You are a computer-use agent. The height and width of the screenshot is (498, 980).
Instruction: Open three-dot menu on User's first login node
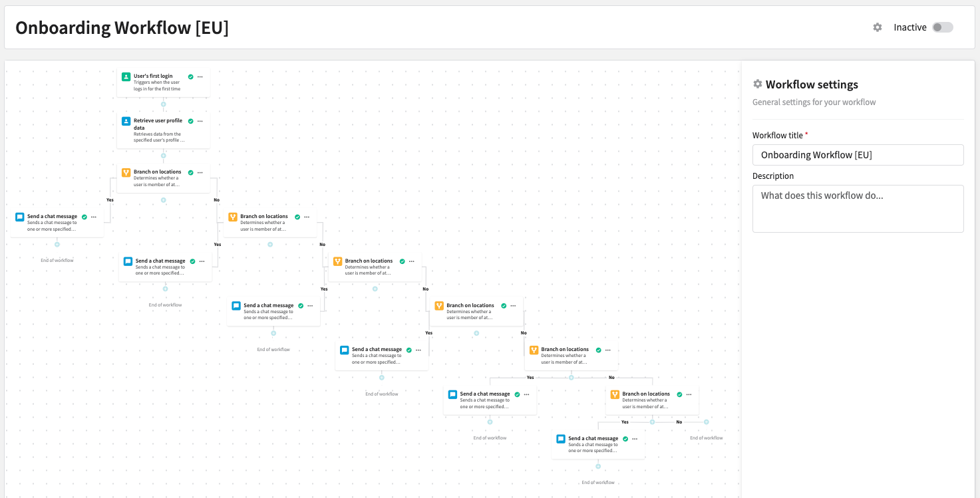point(200,77)
